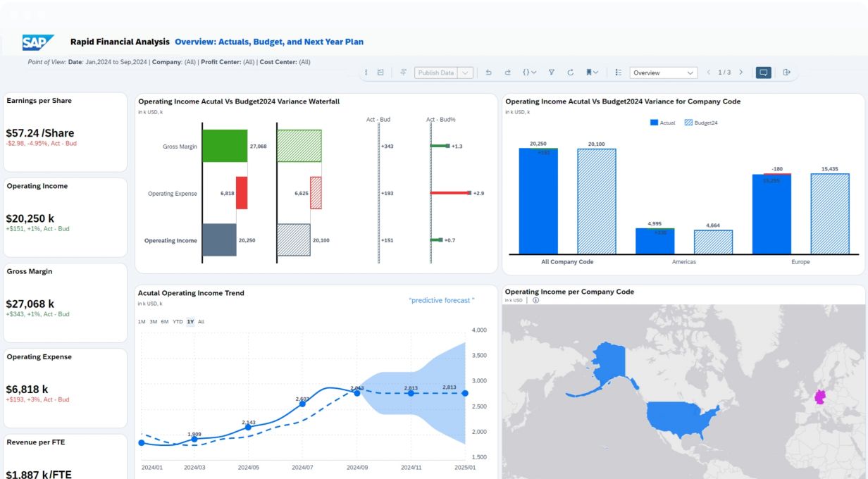
Task: Click the redo arrow in the toolbar
Action: tap(507, 73)
